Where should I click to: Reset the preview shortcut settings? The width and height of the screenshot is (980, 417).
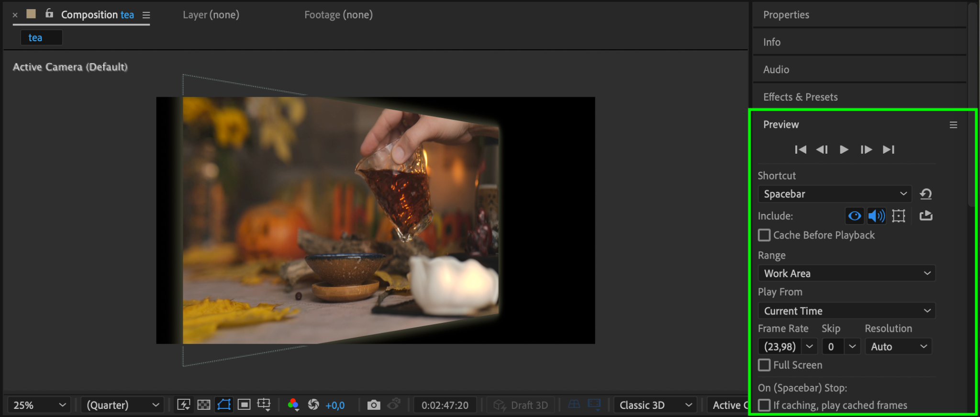pyautogui.click(x=926, y=194)
